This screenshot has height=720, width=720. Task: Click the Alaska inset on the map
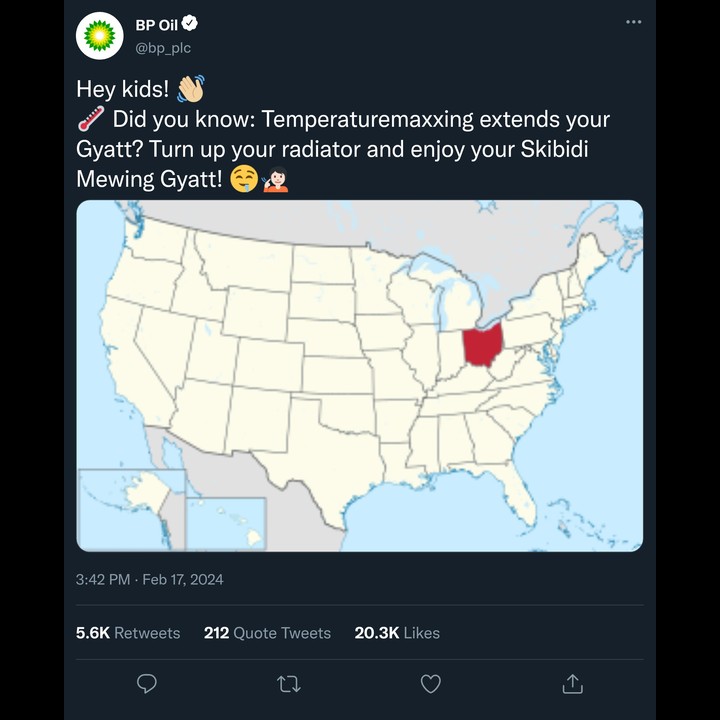(x=131, y=509)
